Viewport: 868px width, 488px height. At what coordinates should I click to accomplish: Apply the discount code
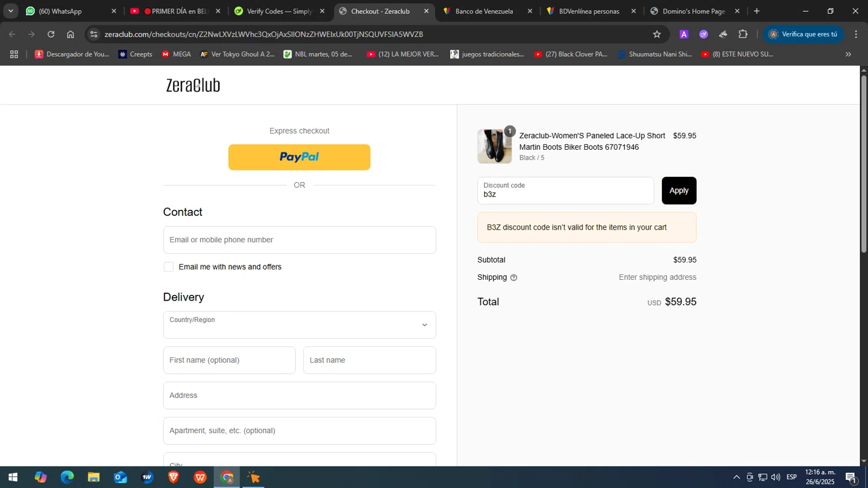pos(679,191)
